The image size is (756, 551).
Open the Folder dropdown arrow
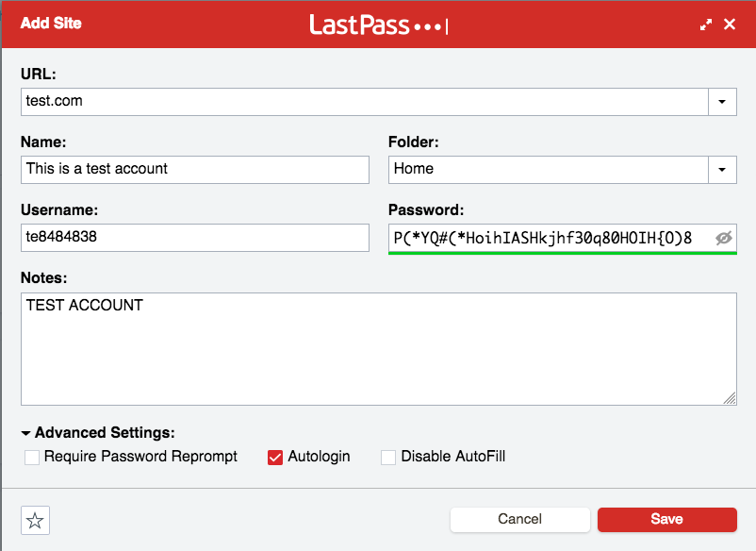point(722,170)
